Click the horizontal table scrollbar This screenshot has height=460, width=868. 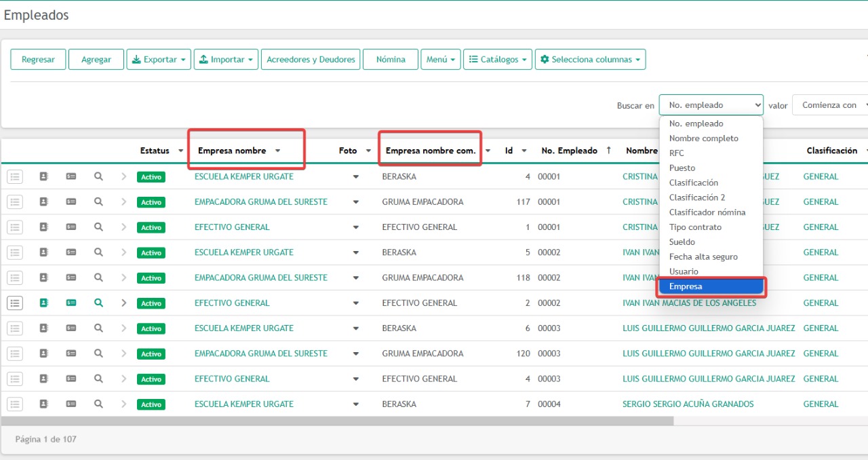[x=337, y=421]
